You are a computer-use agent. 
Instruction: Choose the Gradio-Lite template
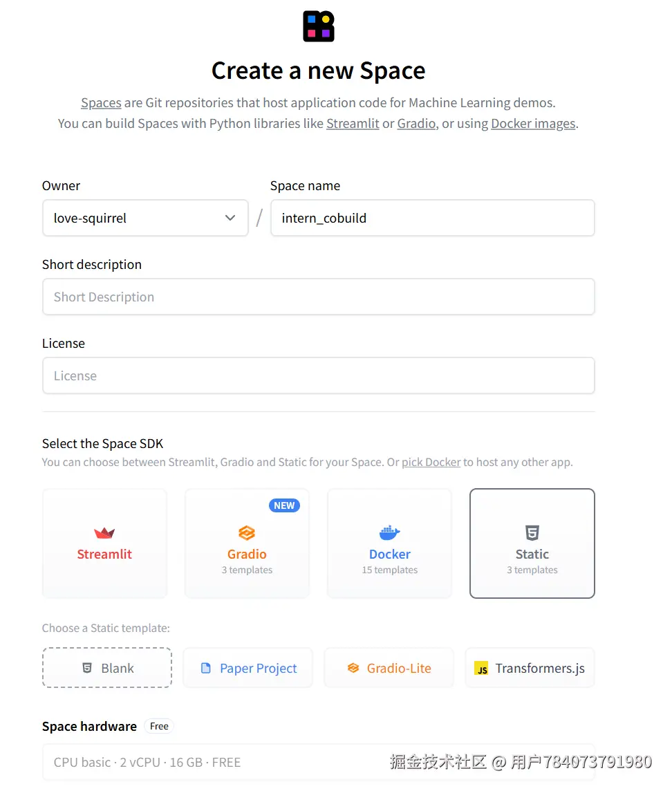pyautogui.click(x=389, y=668)
